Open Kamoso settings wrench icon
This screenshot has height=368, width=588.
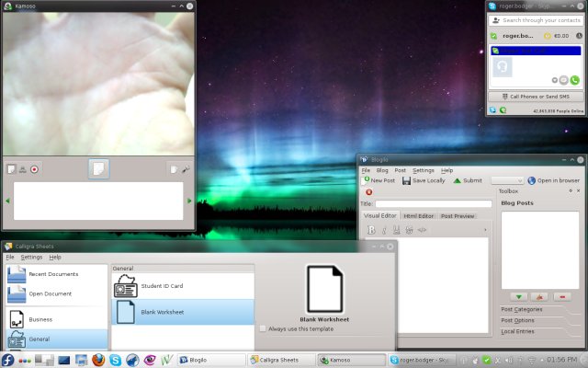pyautogui.click(x=185, y=169)
